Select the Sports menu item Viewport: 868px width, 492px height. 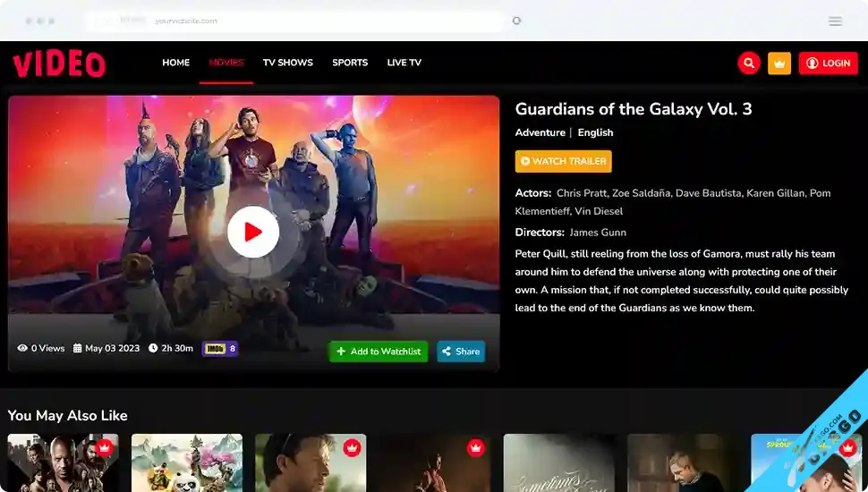point(350,63)
